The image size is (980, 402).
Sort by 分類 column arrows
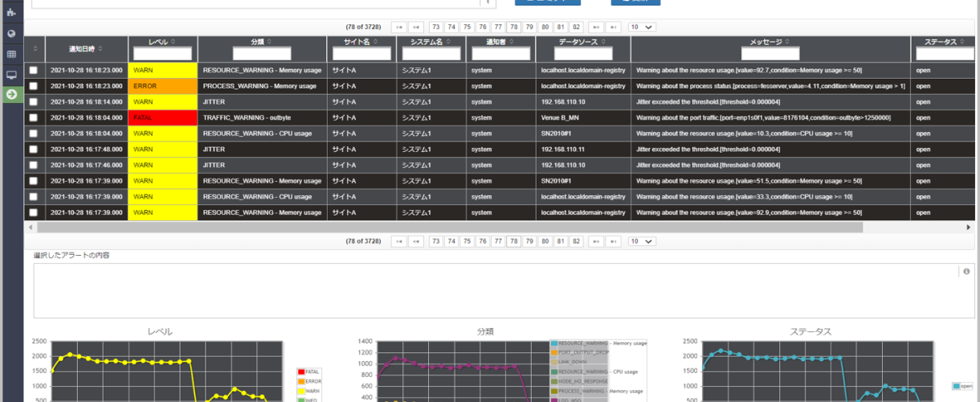[269, 41]
